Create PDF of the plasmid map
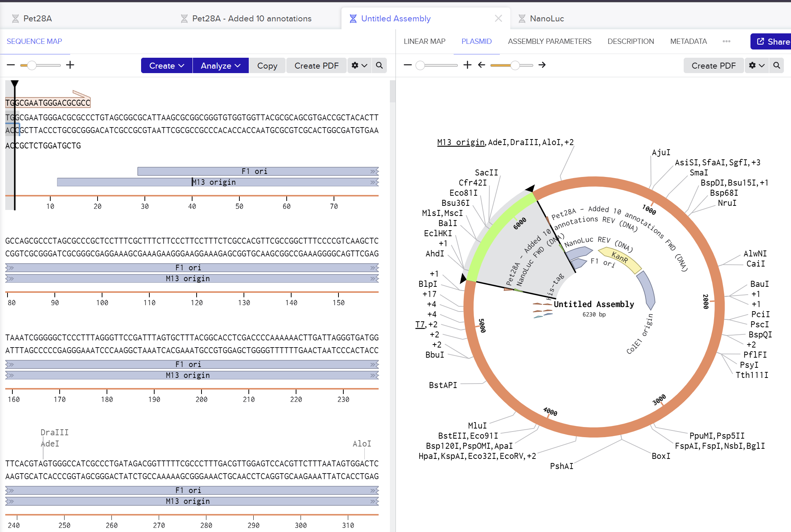The image size is (791, 532). 713,66
